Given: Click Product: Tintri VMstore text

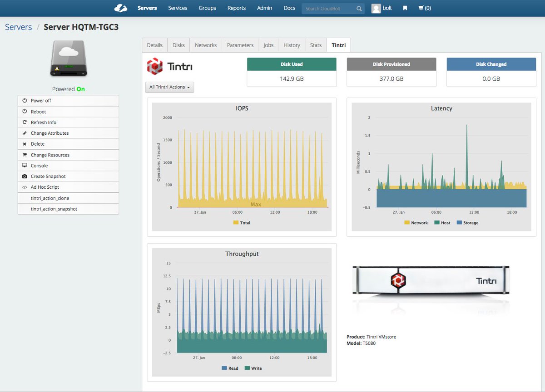Looking at the screenshot, I should tap(371, 337).
